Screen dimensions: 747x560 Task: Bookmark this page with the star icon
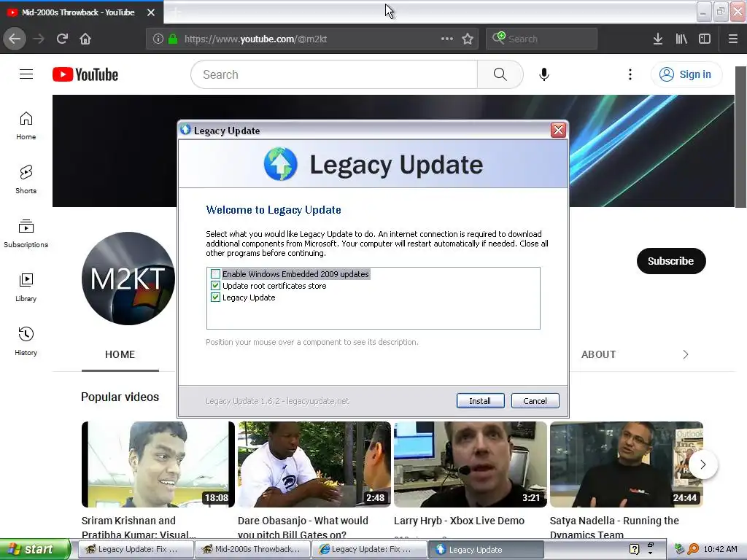coord(468,39)
